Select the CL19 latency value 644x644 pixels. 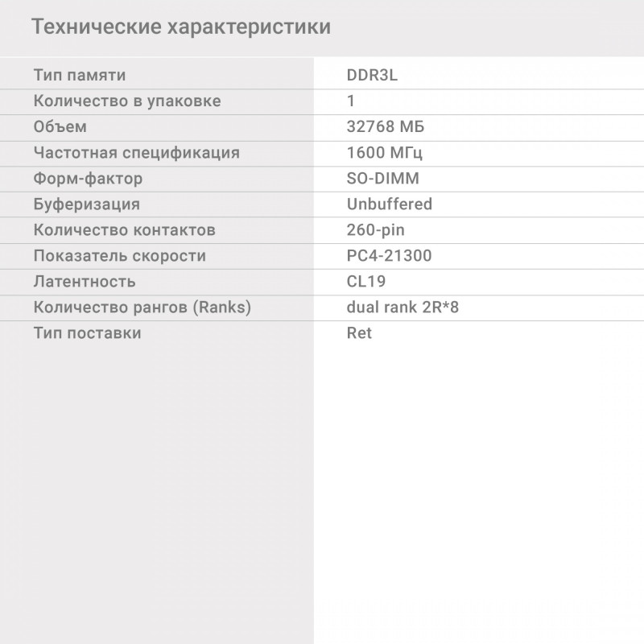365,282
